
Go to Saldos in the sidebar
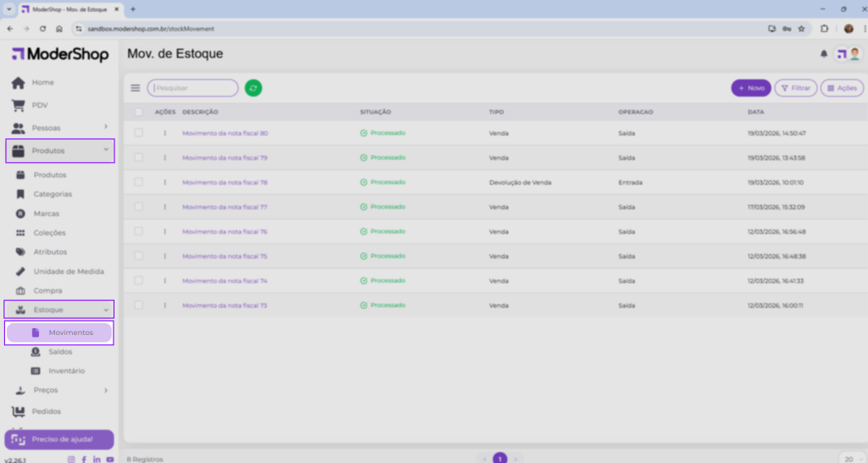(x=60, y=352)
